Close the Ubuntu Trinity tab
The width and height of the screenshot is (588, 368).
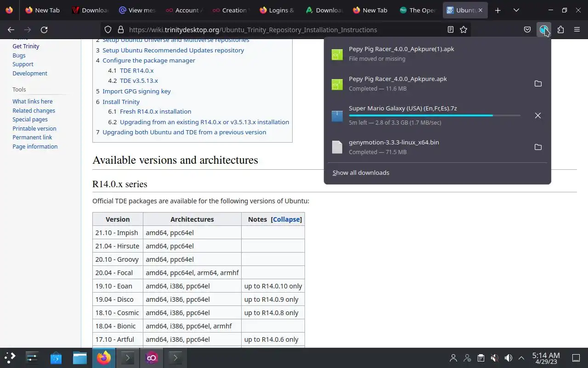coord(481,10)
